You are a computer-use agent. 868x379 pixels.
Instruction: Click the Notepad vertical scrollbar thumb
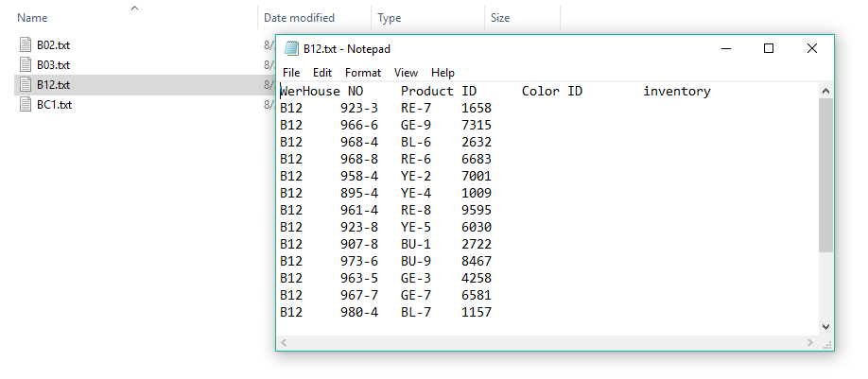pyautogui.click(x=825, y=176)
